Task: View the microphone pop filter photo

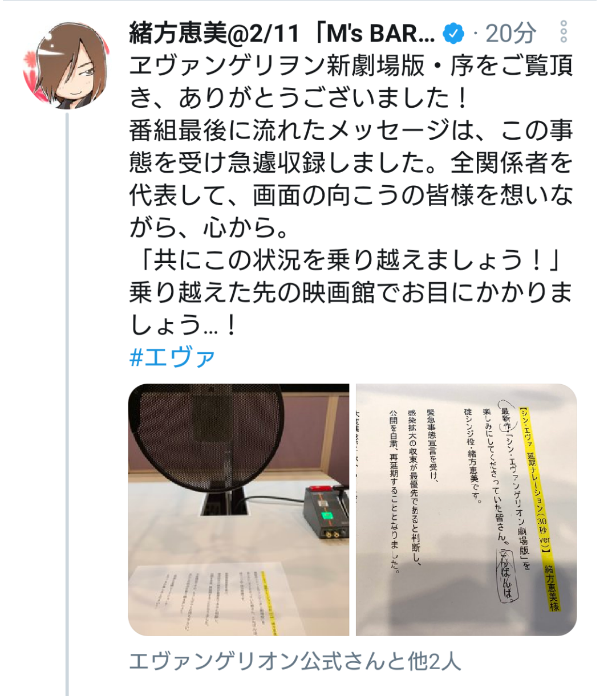Action: (238, 510)
